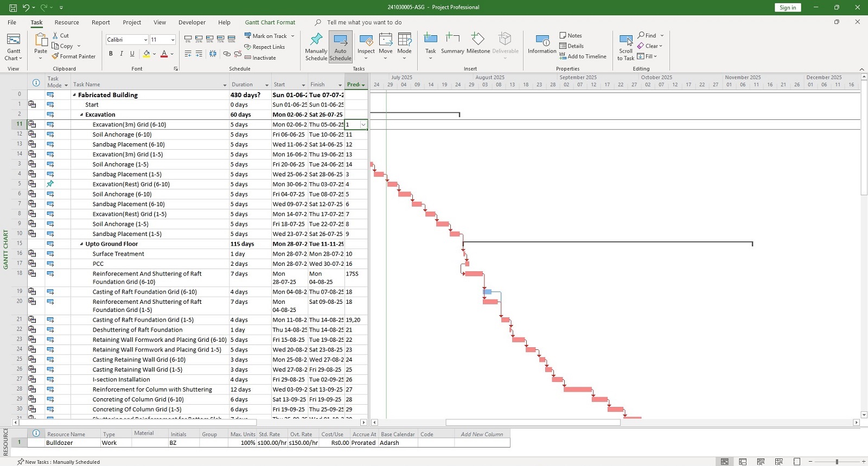Screen dimensions: 868x466
Task: Open the View ribbon tab
Action: click(x=159, y=23)
